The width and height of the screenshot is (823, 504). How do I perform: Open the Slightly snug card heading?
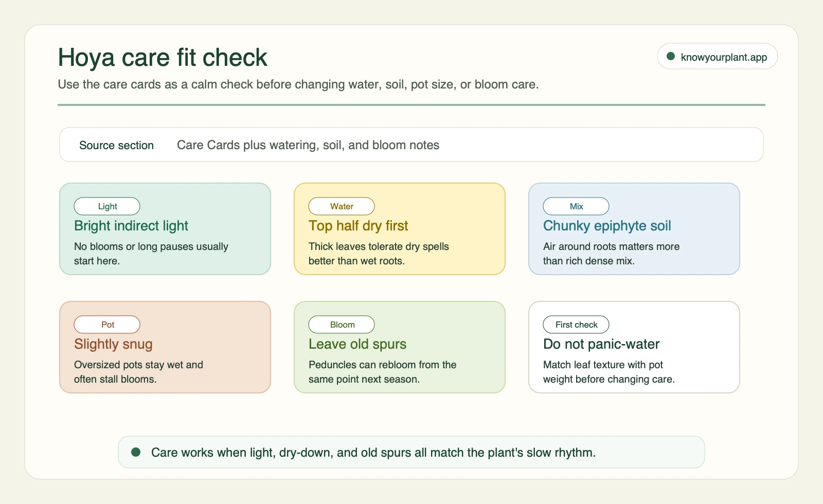[113, 344]
